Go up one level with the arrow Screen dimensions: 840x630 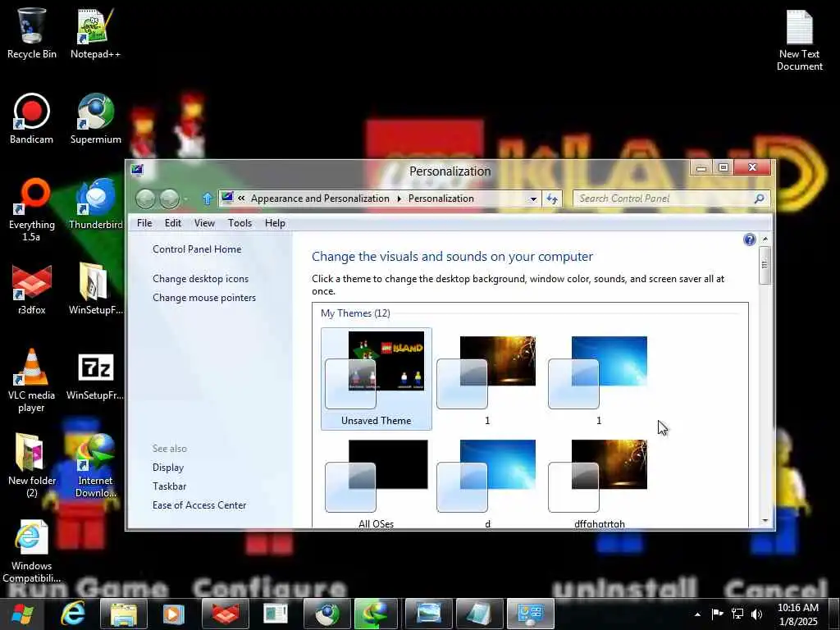pos(208,199)
